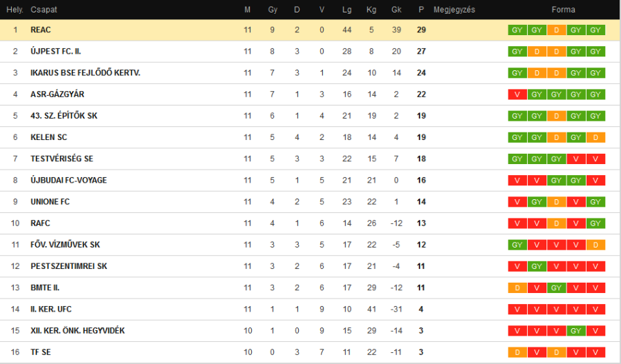The image size is (621, 364).
Task: Click the Forma column header
Action: (x=563, y=10)
